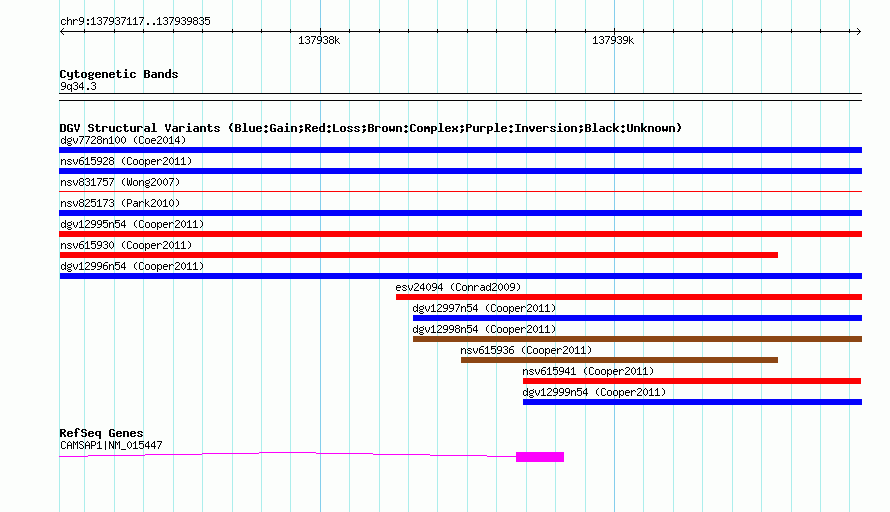Open the CAMSAP1|NM_015447 gene label
The image size is (890, 512).
click(111, 446)
